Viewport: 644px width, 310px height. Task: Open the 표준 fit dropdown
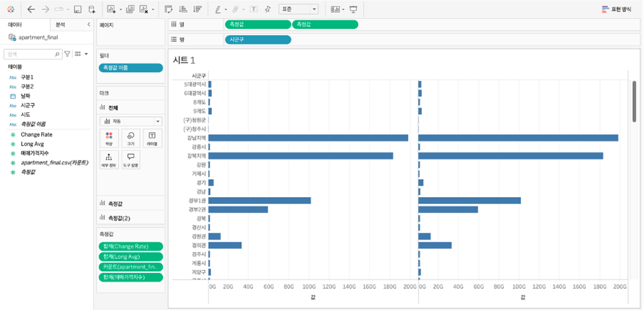click(x=299, y=9)
